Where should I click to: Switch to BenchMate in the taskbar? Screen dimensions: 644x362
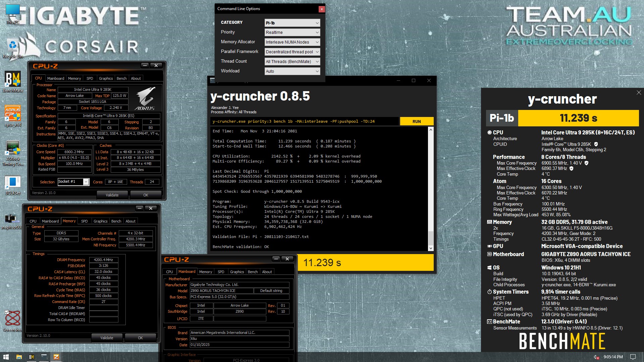point(32,357)
